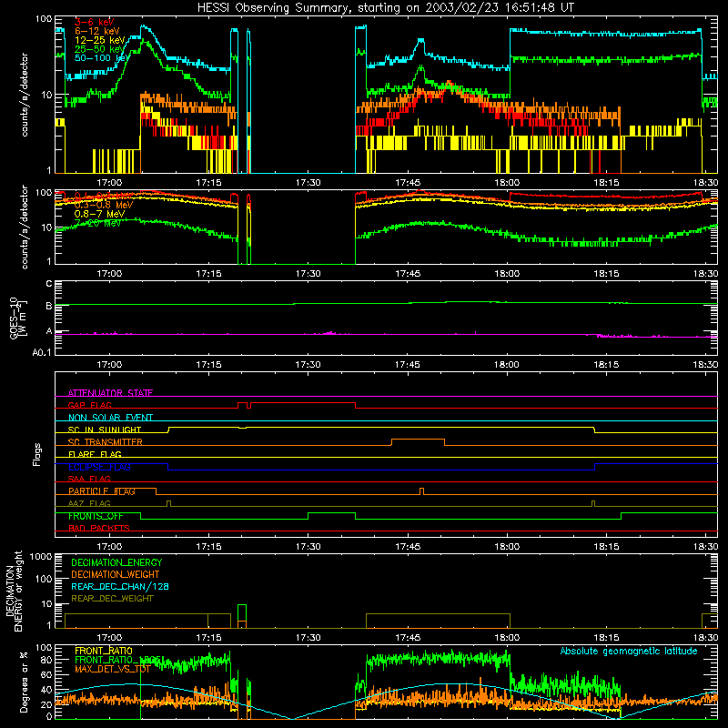Click the '60' tick in the bottom panel
The width and height of the screenshot is (728, 728).
[x=46, y=674]
